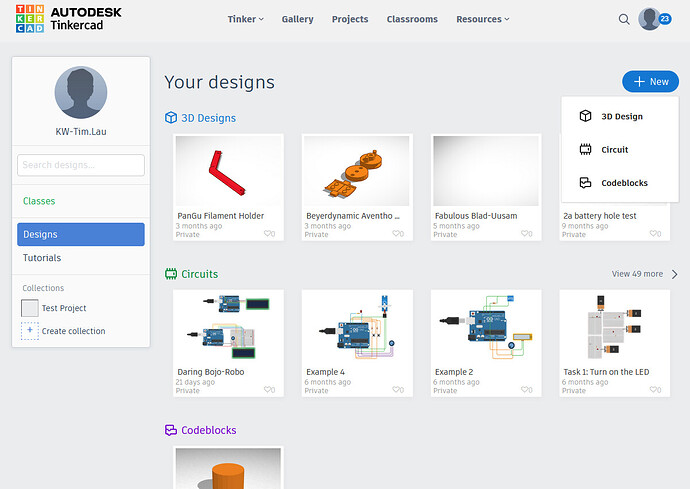Click the Test Project collection thumbnail icon

click(x=29, y=308)
